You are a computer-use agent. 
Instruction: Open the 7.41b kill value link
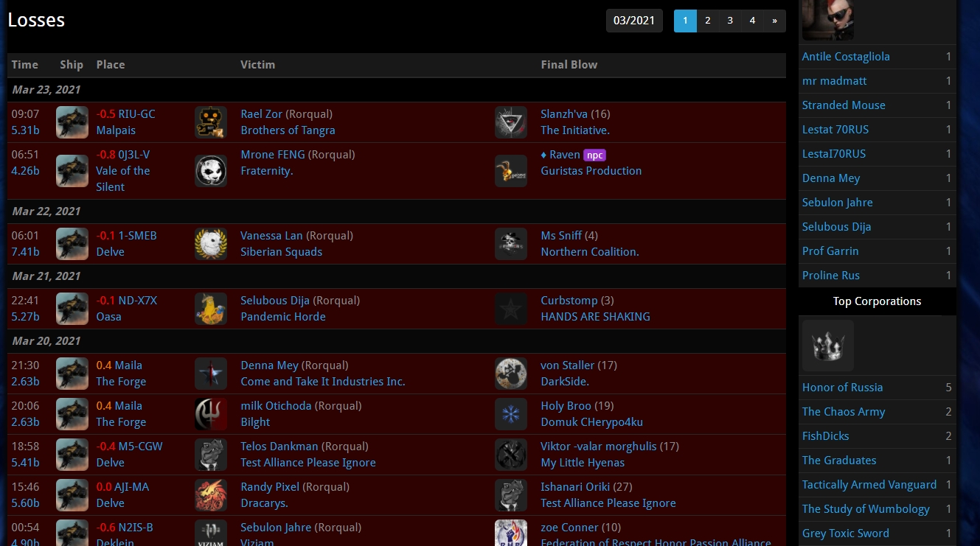click(x=26, y=252)
